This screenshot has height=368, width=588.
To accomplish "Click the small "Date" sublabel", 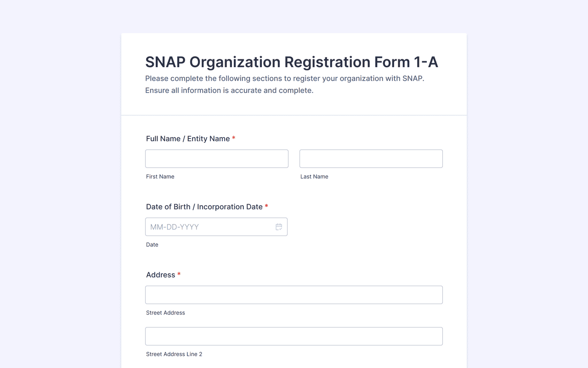I will (152, 245).
